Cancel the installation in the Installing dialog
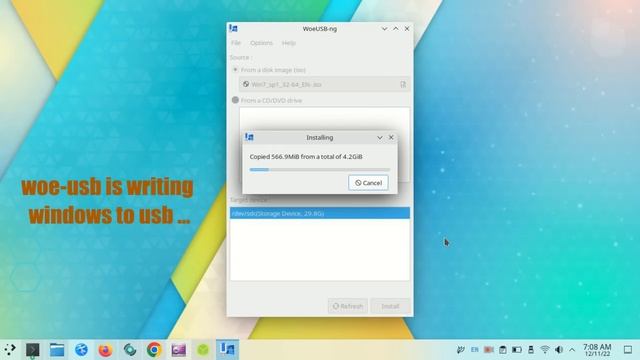640x360 pixels. pyautogui.click(x=368, y=183)
